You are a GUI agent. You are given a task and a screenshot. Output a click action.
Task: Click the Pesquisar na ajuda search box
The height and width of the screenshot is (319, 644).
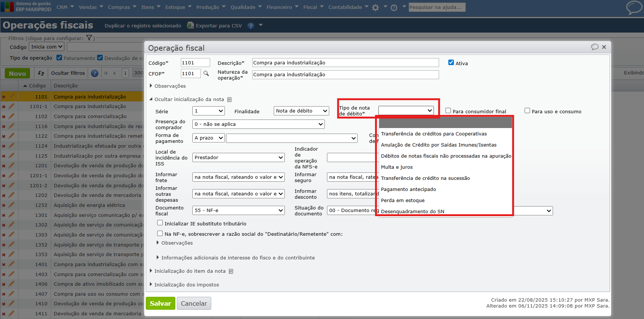point(437,7)
